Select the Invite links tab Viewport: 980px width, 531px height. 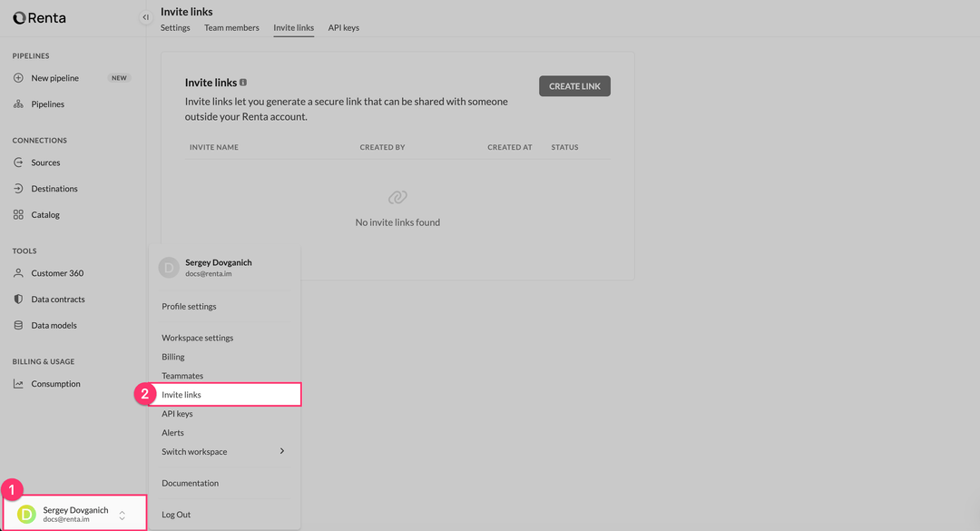(x=294, y=27)
